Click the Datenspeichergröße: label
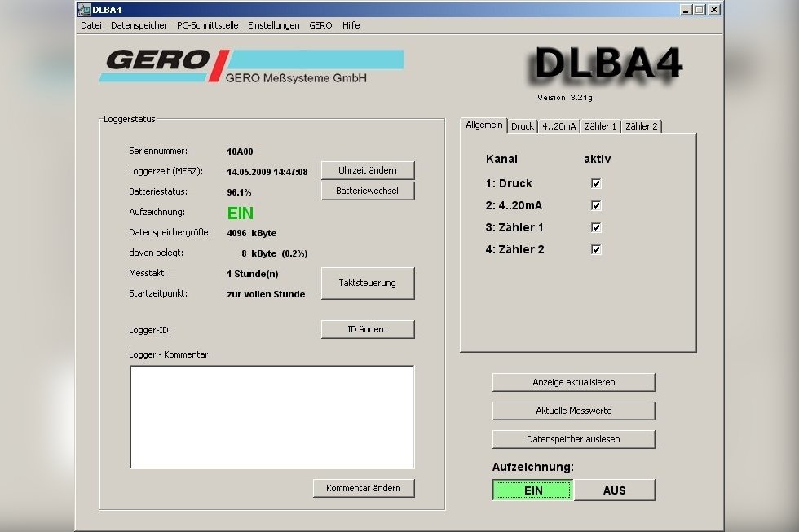799x532 pixels. (170, 233)
